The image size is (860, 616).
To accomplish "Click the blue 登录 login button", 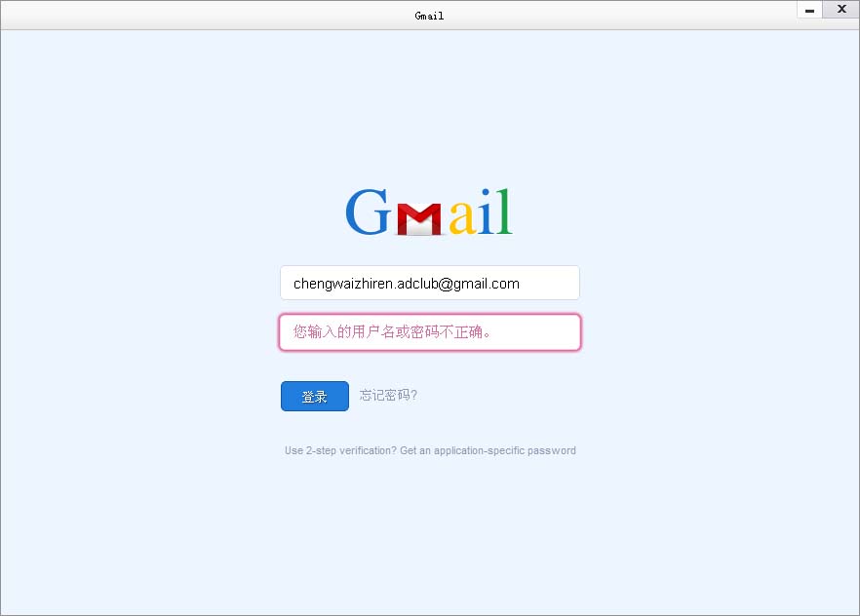I will [315, 397].
